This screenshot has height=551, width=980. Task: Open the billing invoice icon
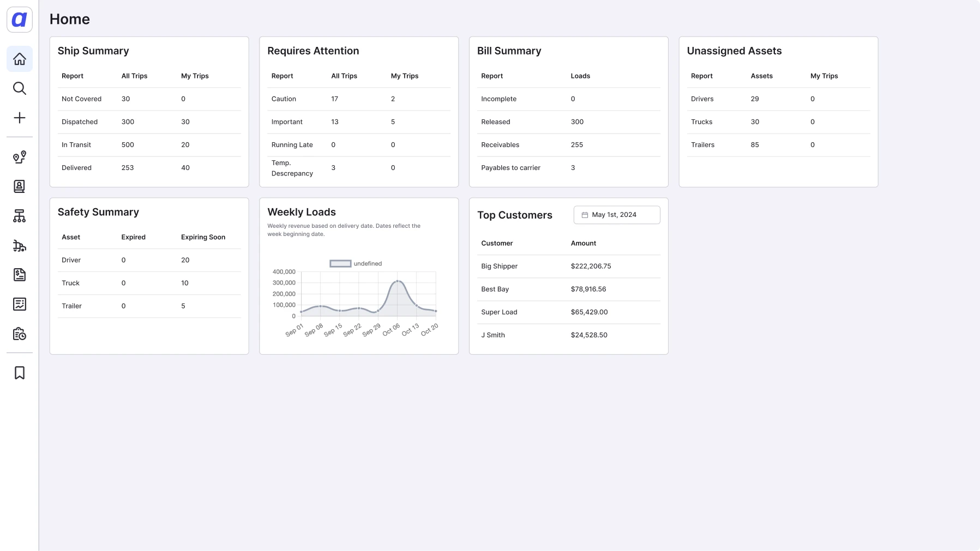pyautogui.click(x=20, y=275)
